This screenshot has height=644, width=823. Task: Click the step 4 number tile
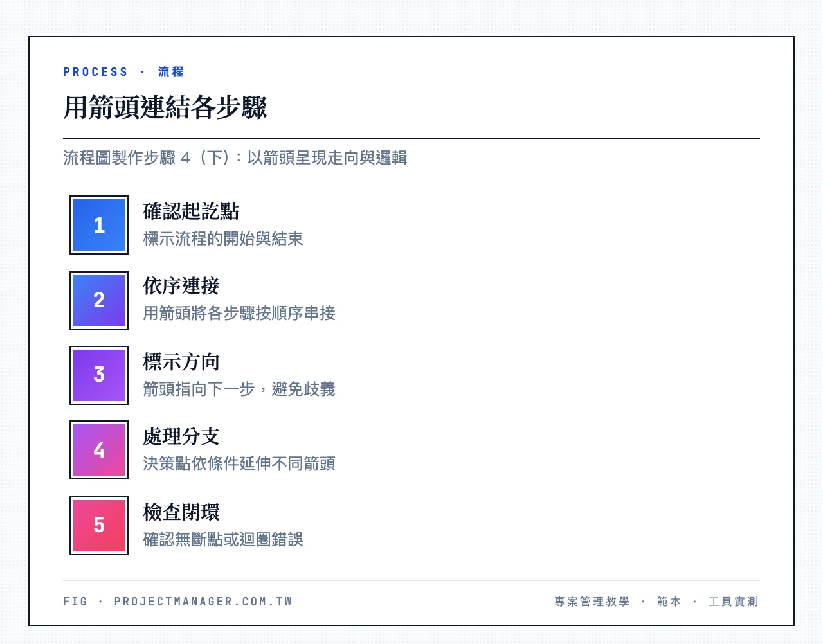pos(99,450)
